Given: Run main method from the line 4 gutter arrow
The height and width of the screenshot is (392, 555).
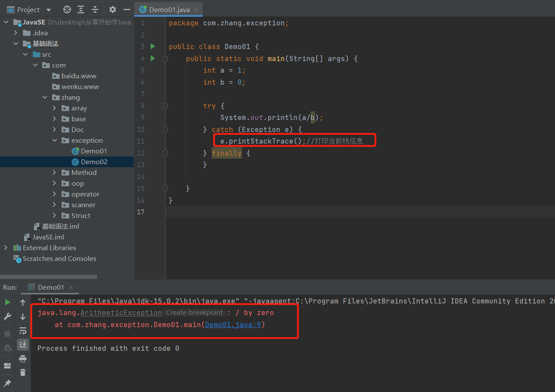Looking at the screenshot, I should (152, 58).
